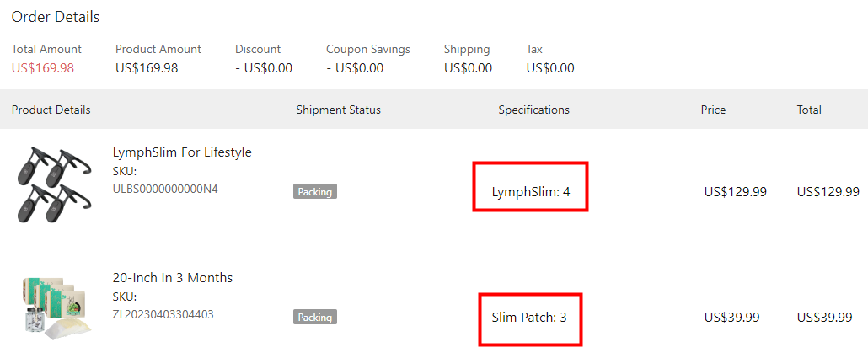Click the SKU code ULBS0000000000N4
The image size is (868, 358).
(165, 189)
